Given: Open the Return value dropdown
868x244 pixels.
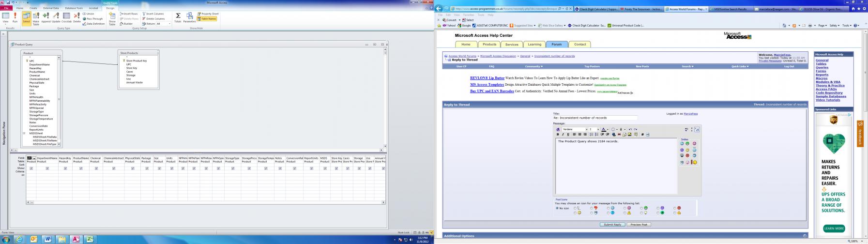Looking at the screenshot, I should (169, 24).
